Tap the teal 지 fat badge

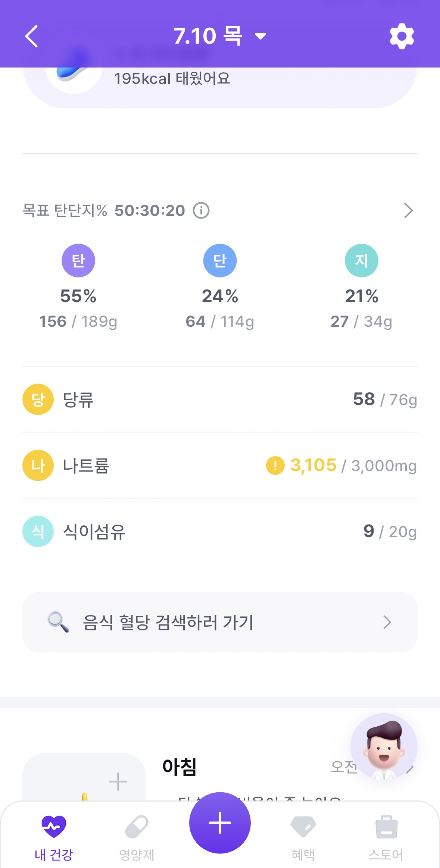[x=361, y=260]
